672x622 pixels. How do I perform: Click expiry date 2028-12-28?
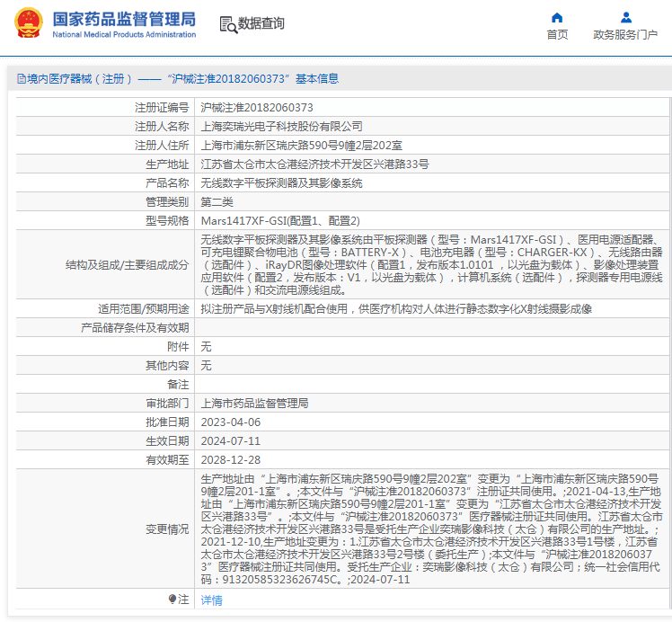(x=231, y=459)
